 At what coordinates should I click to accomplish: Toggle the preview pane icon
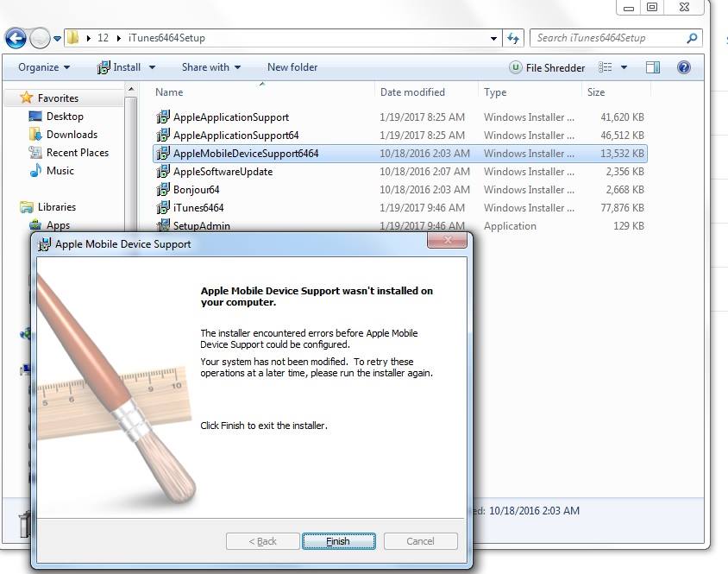click(x=652, y=68)
